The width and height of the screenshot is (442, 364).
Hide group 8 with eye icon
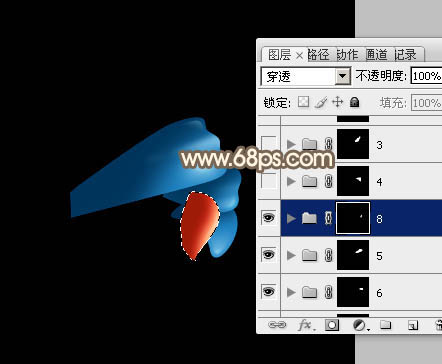coord(269,218)
